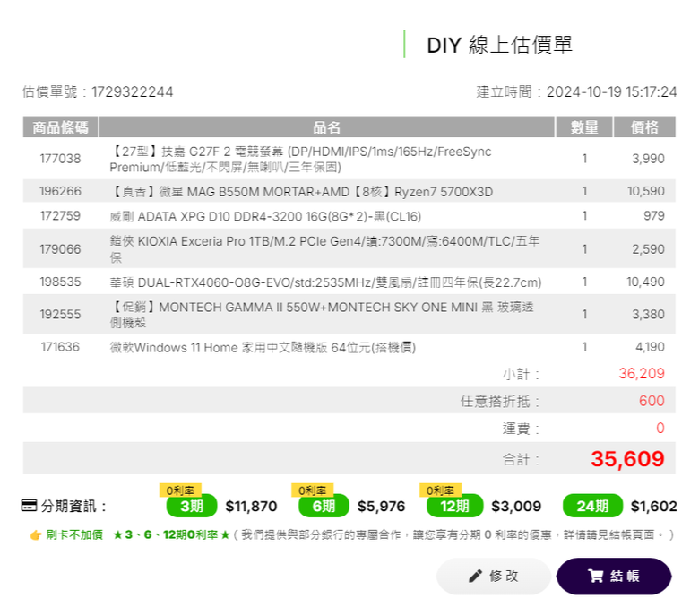Click the 0利率 tag above 12期
This screenshot has width=699, height=616.
(x=440, y=490)
